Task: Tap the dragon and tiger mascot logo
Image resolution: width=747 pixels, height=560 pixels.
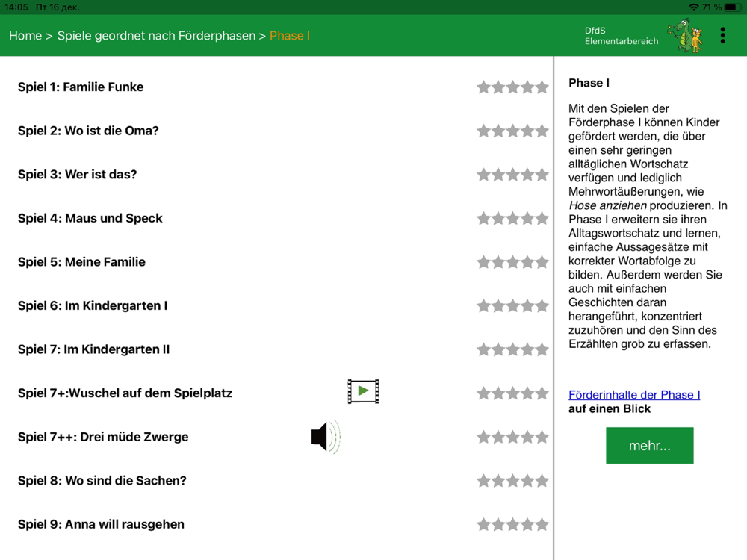Action: pos(685,35)
